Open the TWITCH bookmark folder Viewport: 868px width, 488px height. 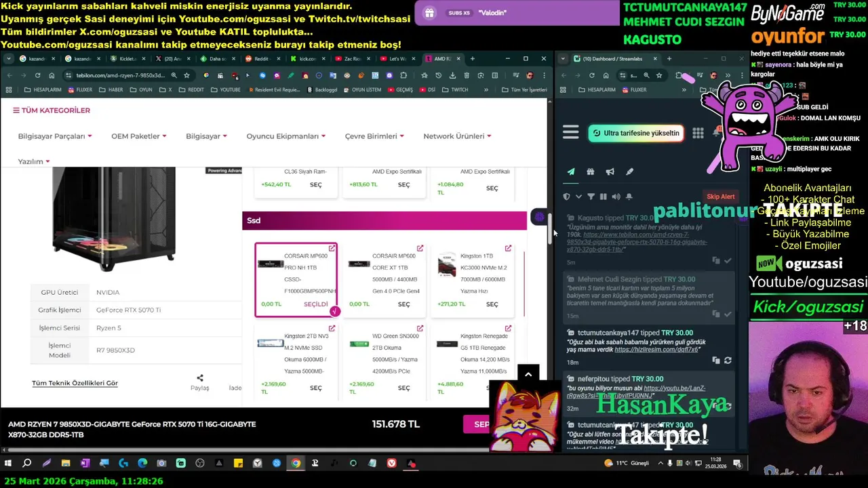454,89
